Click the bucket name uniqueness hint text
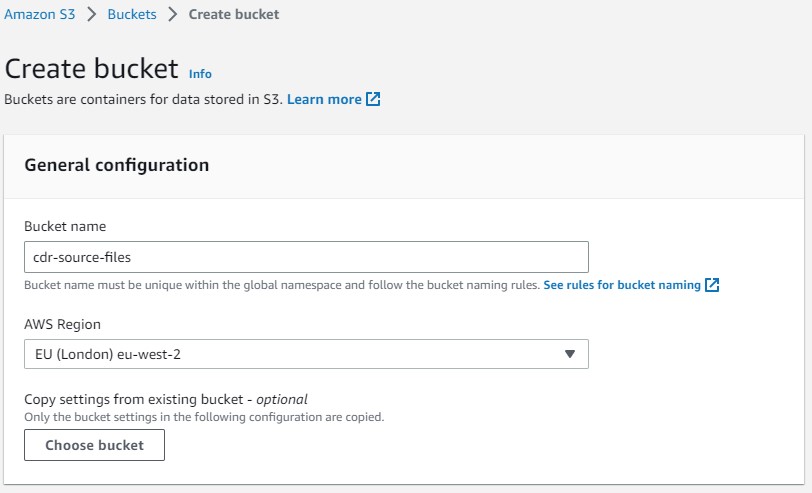This screenshot has height=493, width=812. point(281,285)
